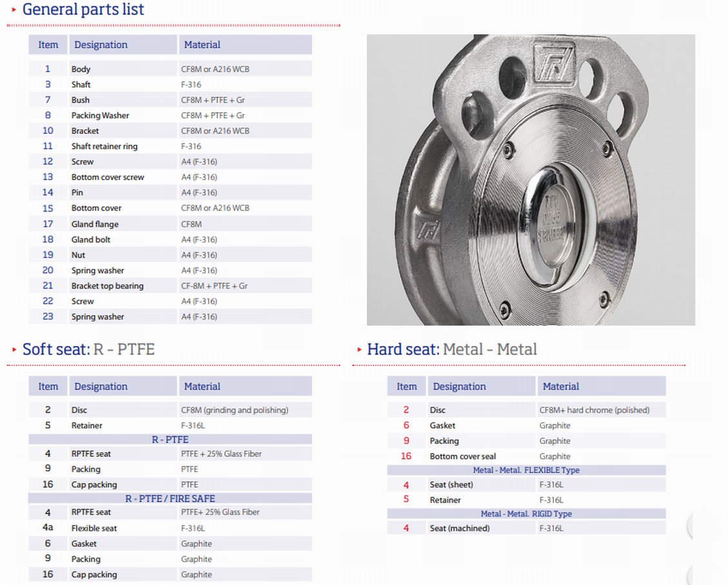Click 'Retainer' in the hard seat table
Viewport: 728px width, 585px height.
pos(446,500)
